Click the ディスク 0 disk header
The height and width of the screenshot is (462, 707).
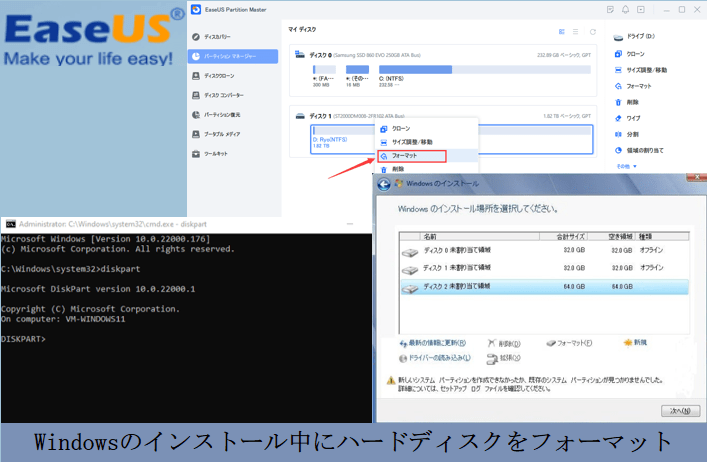[358, 55]
